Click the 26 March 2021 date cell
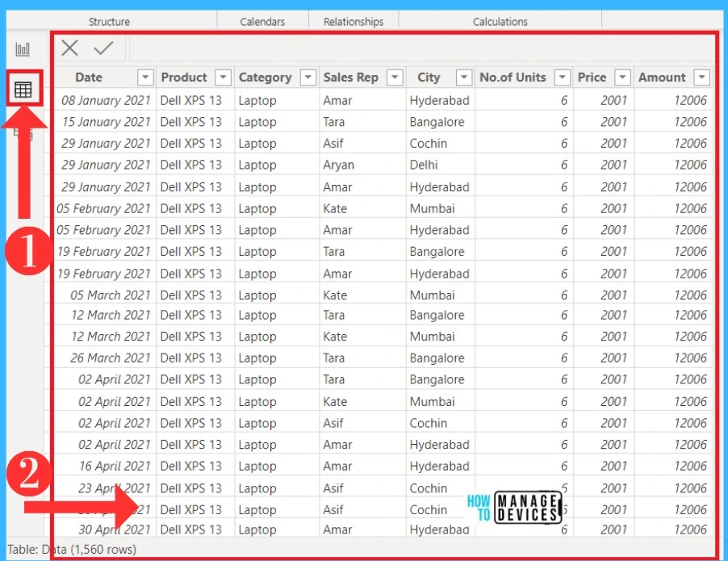Image resolution: width=728 pixels, height=561 pixels. [111, 358]
